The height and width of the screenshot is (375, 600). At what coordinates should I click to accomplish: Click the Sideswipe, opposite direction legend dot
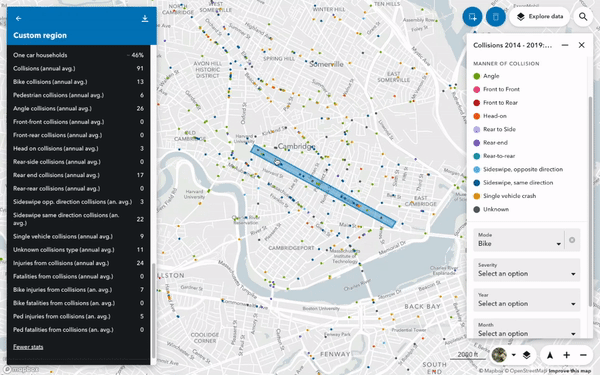pyautogui.click(x=476, y=170)
